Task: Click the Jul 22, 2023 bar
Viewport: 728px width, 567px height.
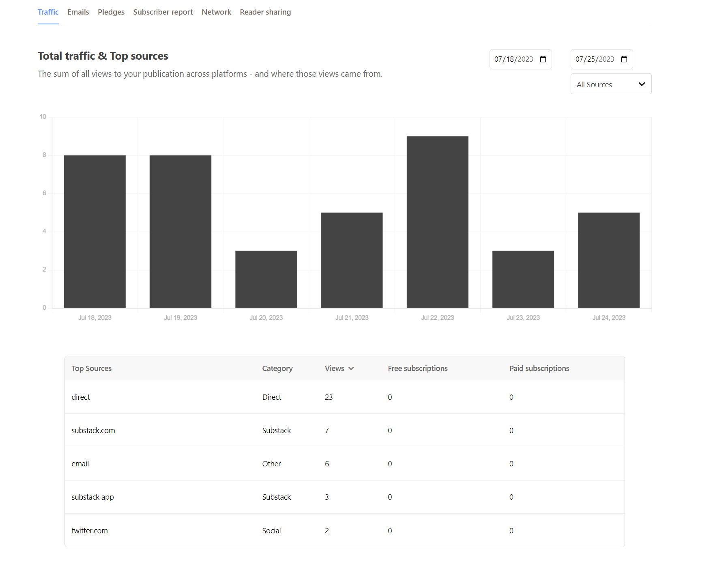Action: pos(438,222)
